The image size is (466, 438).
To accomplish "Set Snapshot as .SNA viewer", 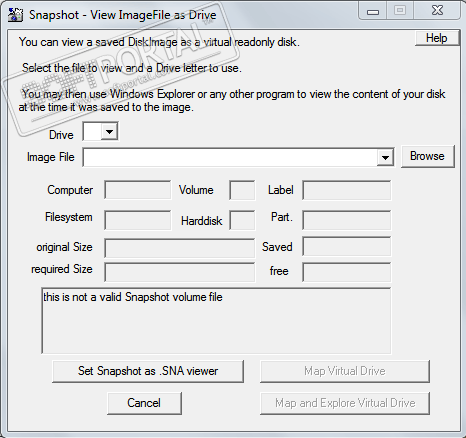I will click(148, 371).
